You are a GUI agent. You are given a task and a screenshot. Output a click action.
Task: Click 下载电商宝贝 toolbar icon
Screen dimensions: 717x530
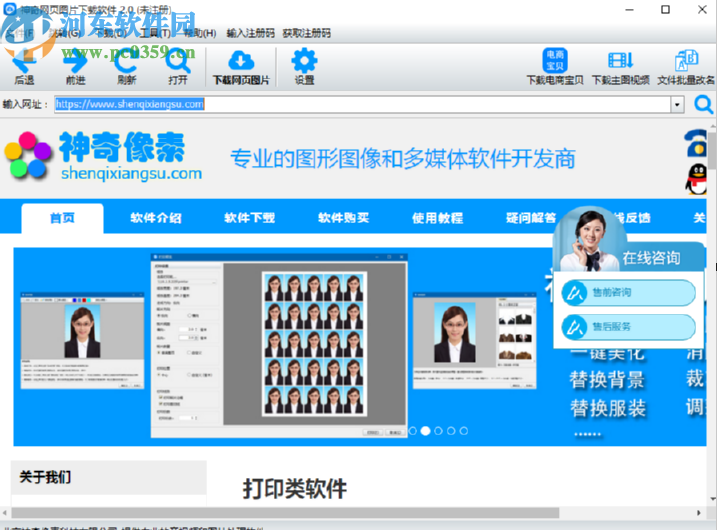tap(555, 60)
